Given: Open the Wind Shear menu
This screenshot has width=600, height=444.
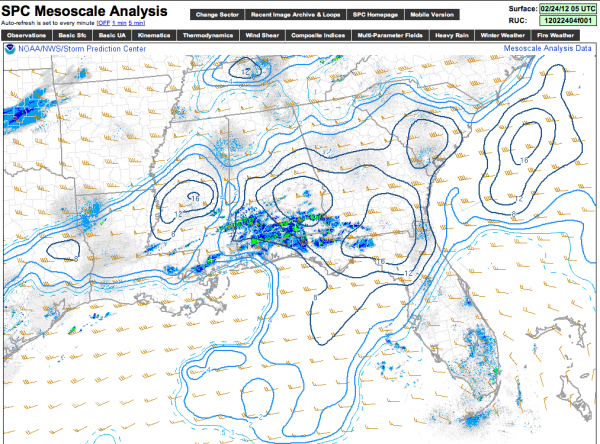Looking at the screenshot, I should coord(262,36).
